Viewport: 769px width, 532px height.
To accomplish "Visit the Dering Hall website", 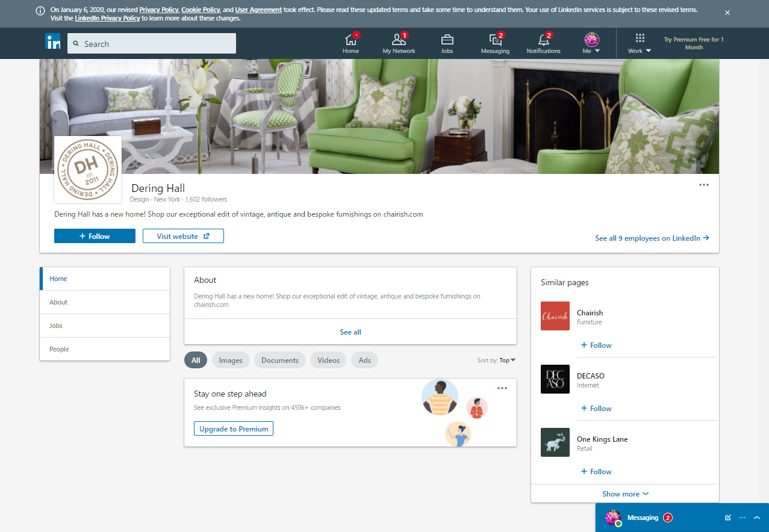I will click(183, 236).
